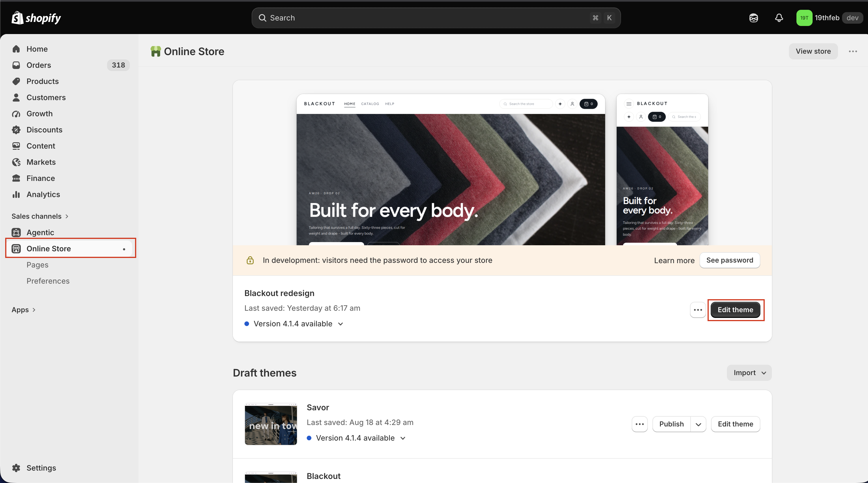868x483 pixels.
Task: Open Blackout redesign more actions menu
Action: point(698,310)
